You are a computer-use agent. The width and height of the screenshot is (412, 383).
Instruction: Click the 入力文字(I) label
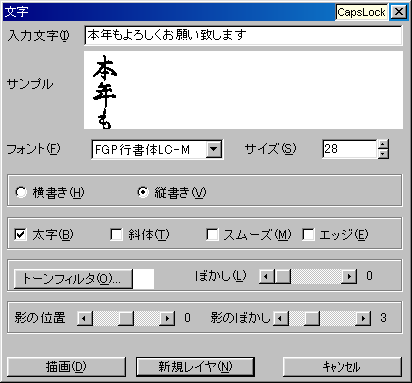coord(39,35)
